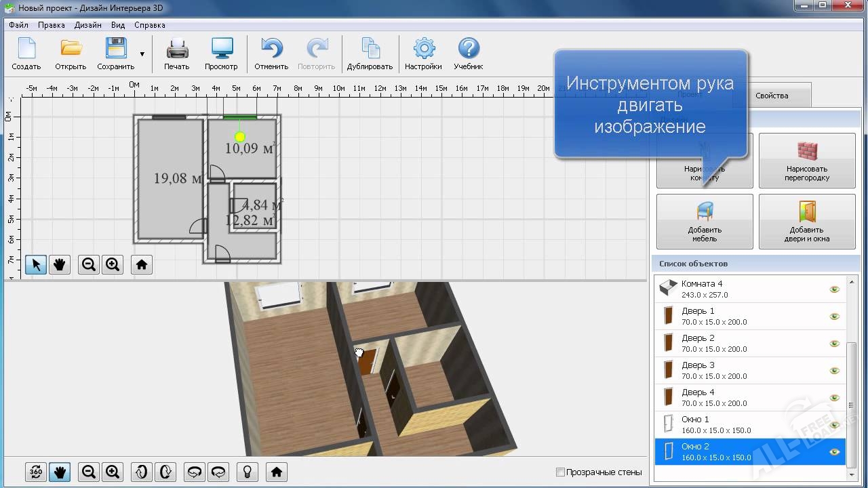
Task: Activate the hand pan tool in 2D plan
Action: coord(60,265)
